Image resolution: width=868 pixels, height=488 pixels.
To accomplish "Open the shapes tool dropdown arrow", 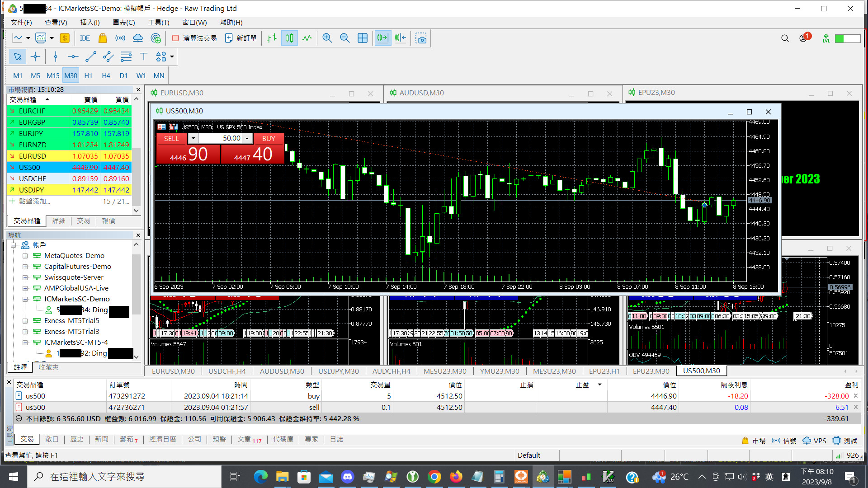I will pos(172,57).
